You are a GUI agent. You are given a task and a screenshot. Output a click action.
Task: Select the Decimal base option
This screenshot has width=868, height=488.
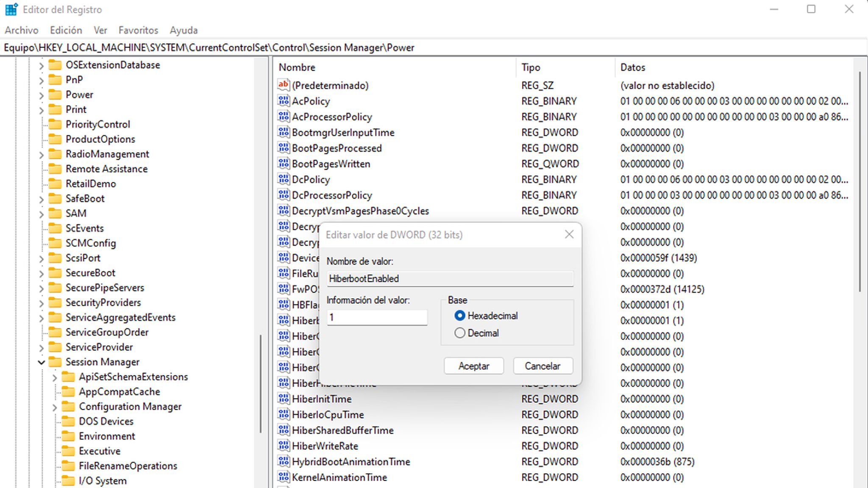[460, 333]
